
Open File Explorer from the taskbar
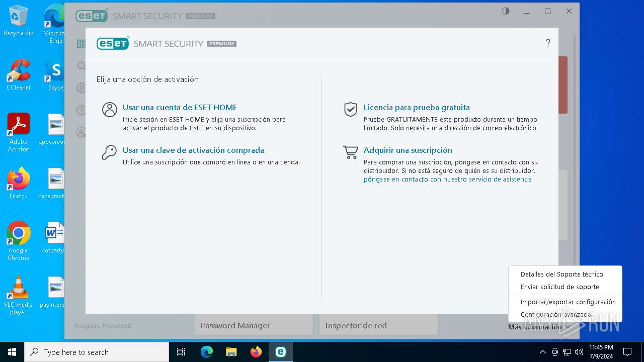tap(231, 352)
